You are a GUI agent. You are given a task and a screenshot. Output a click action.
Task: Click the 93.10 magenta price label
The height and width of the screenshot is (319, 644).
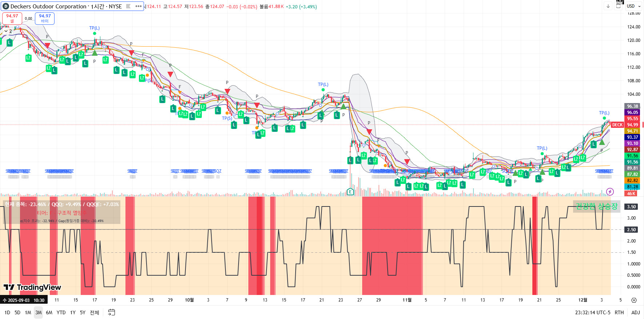click(x=632, y=143)
